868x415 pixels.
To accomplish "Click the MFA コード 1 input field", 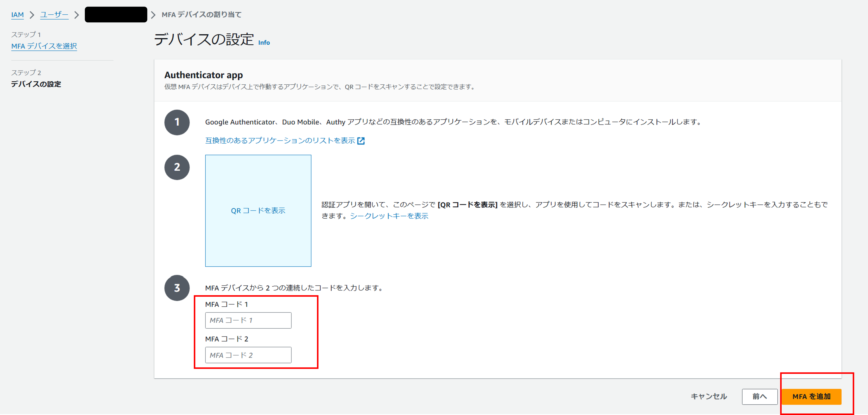I will (x=248, y=320).
